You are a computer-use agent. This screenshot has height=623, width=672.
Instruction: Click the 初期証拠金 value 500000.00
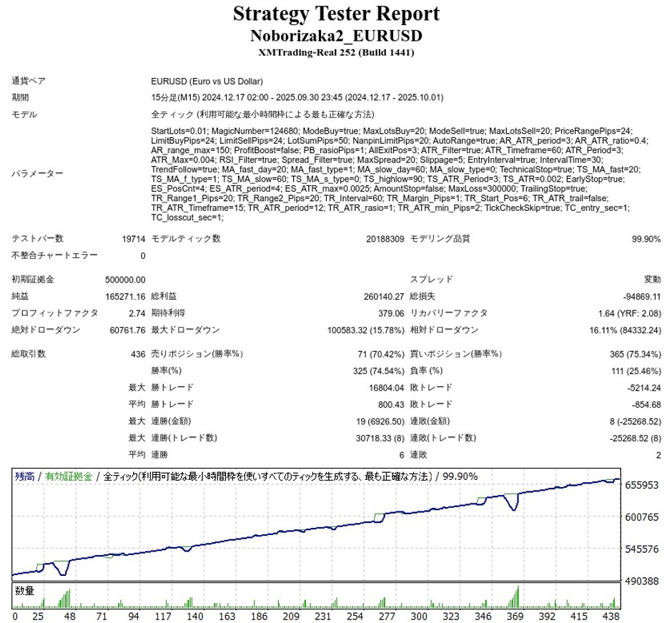tap(124, 280)
